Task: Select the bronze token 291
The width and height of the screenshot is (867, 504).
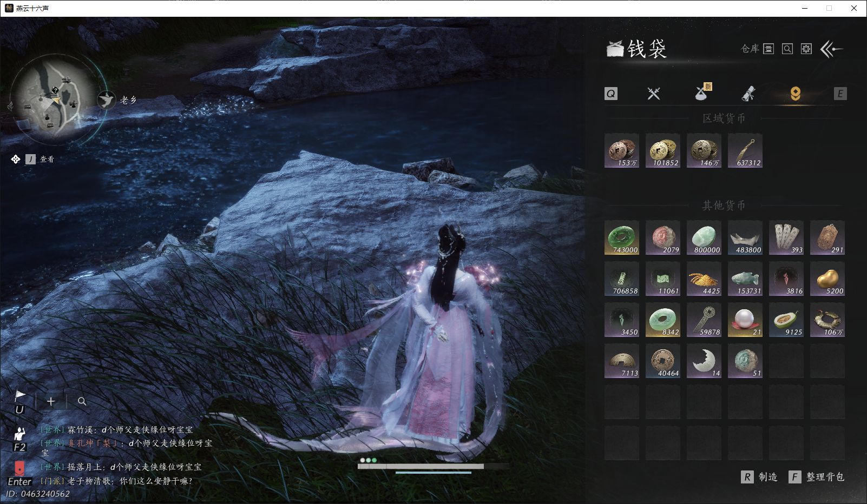Action: tap(827, 237)
